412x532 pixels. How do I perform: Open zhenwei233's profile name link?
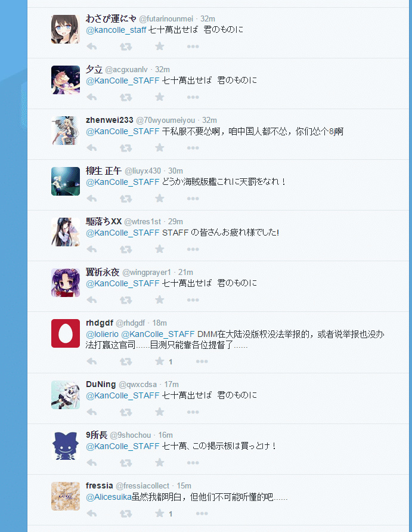tap(110, 120)
